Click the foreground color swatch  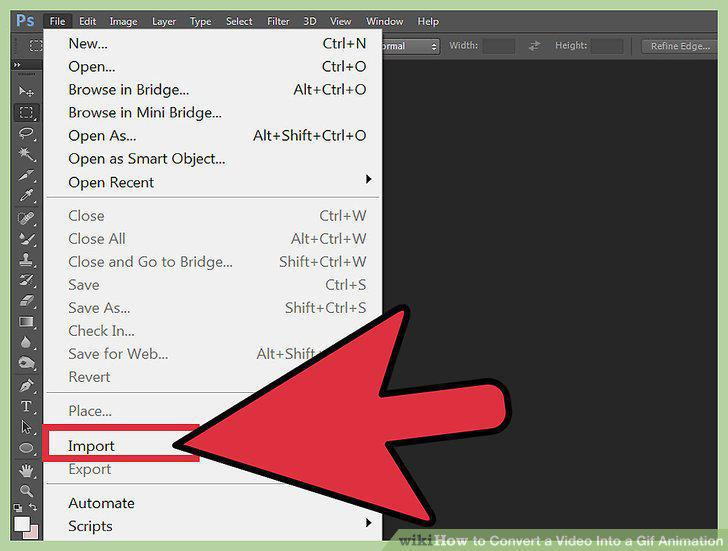(x=22, y=524)
